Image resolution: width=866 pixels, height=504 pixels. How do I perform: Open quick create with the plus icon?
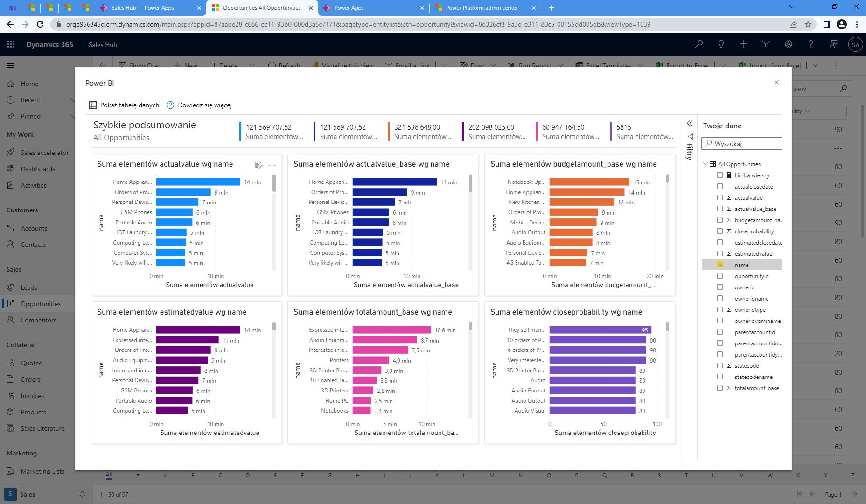(x=743, y=44)
